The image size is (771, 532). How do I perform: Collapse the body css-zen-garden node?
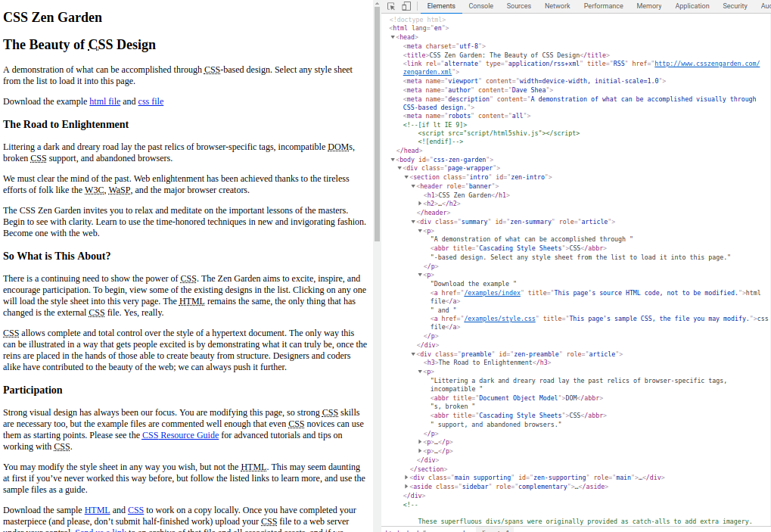pos(393,160)
